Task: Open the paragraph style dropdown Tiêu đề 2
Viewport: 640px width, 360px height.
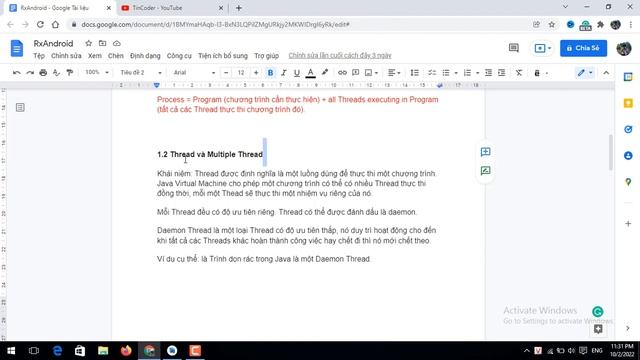Action: click(141, 73)
